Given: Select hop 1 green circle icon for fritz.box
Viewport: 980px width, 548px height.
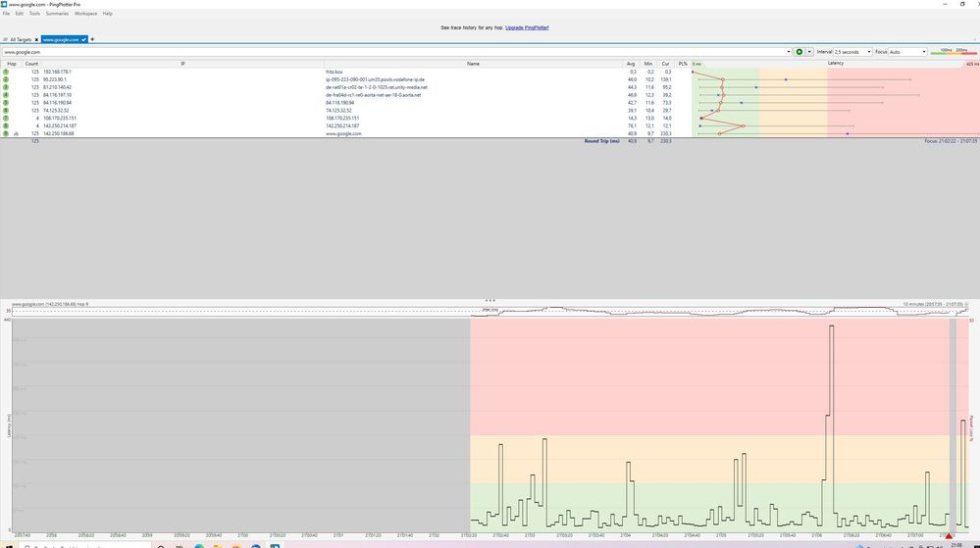Looking at the screenshot, I should [6, 72].
